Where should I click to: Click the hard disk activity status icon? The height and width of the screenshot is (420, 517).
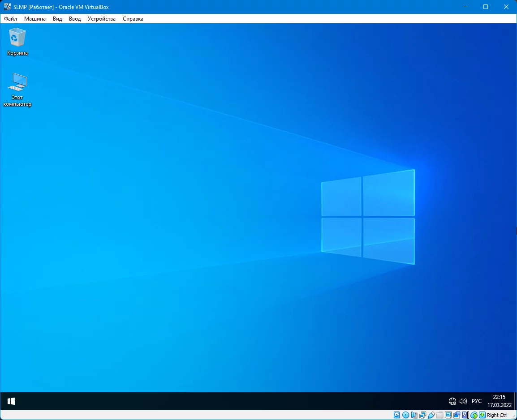396,415
